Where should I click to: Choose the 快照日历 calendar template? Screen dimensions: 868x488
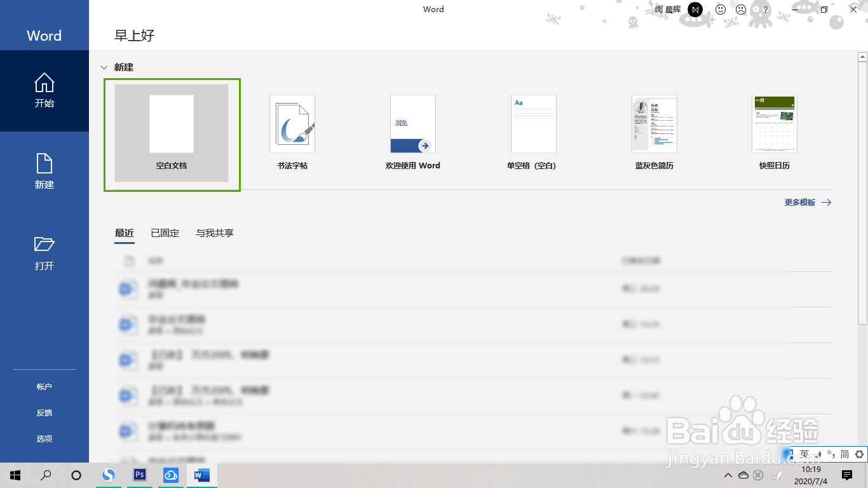point(775,133)
